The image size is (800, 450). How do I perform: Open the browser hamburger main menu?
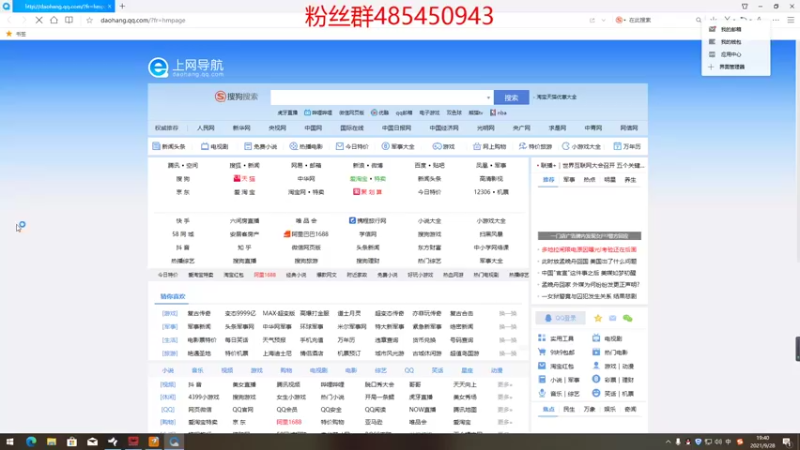(x=790, y=20)
